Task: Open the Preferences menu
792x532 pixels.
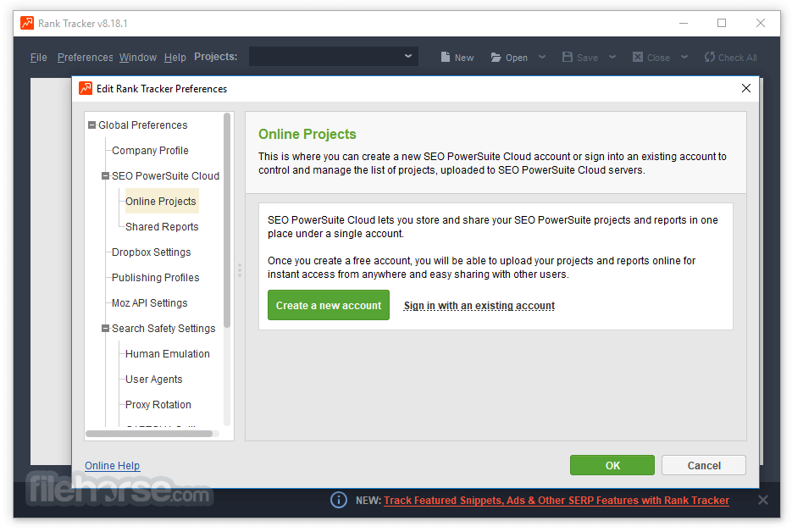Action: point(85,58)
